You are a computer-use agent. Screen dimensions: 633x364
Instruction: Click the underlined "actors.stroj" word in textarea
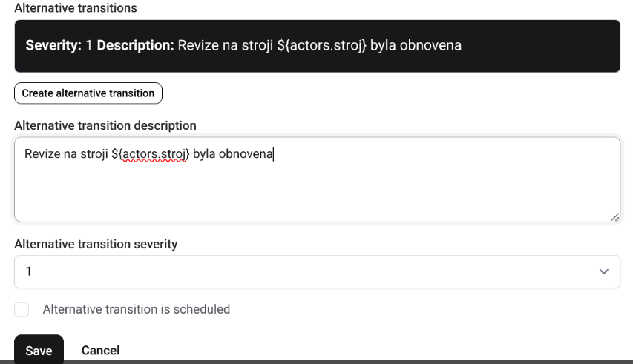(154, 154)
